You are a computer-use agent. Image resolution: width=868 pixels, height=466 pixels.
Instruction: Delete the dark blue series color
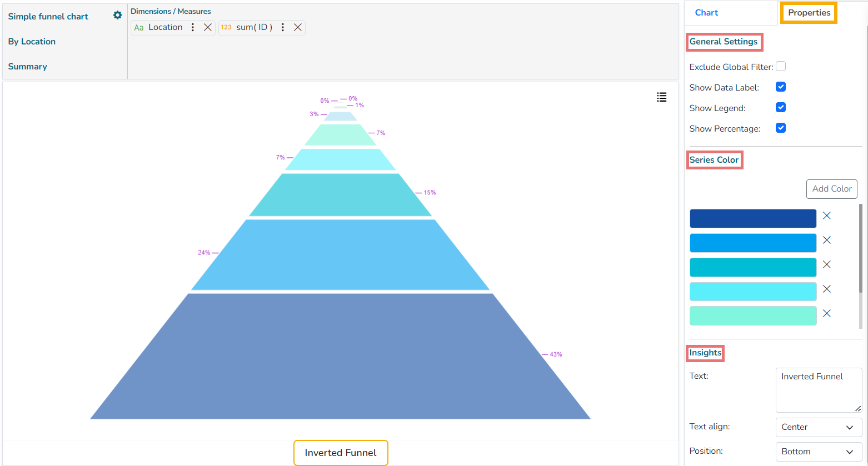pyautogui.click(x=826, y=216)
